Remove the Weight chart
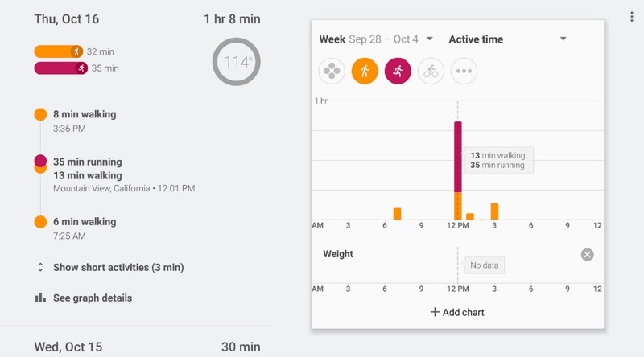Screen dimensions: 644x357 [588, 255]
